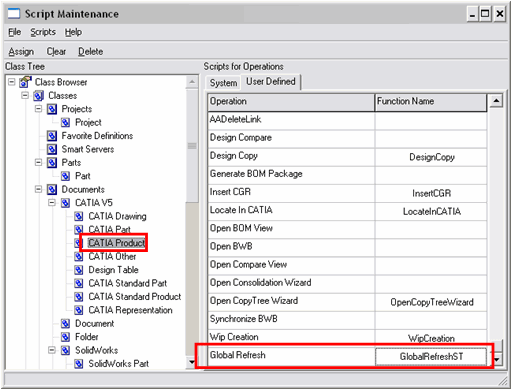Select the CATIA Standard Product tree item
The height and width of the screenshot is (390, 511).
tap(135, 296)
